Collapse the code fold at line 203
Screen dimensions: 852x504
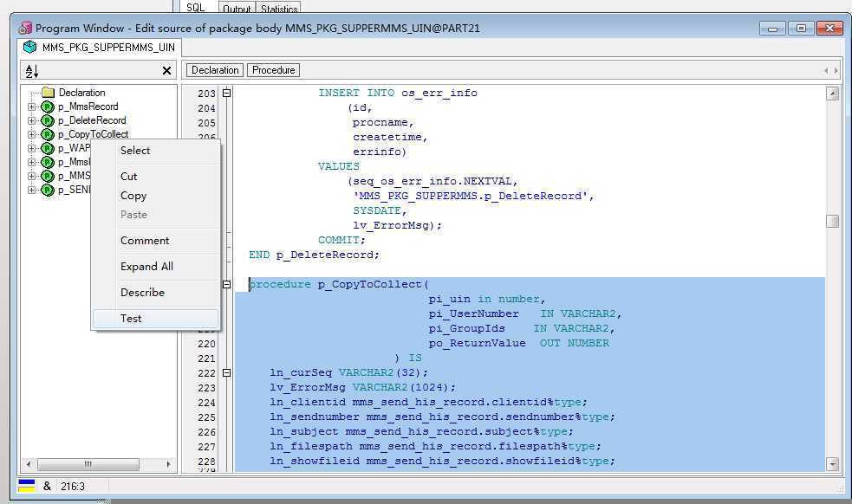[x=226, y=93]
